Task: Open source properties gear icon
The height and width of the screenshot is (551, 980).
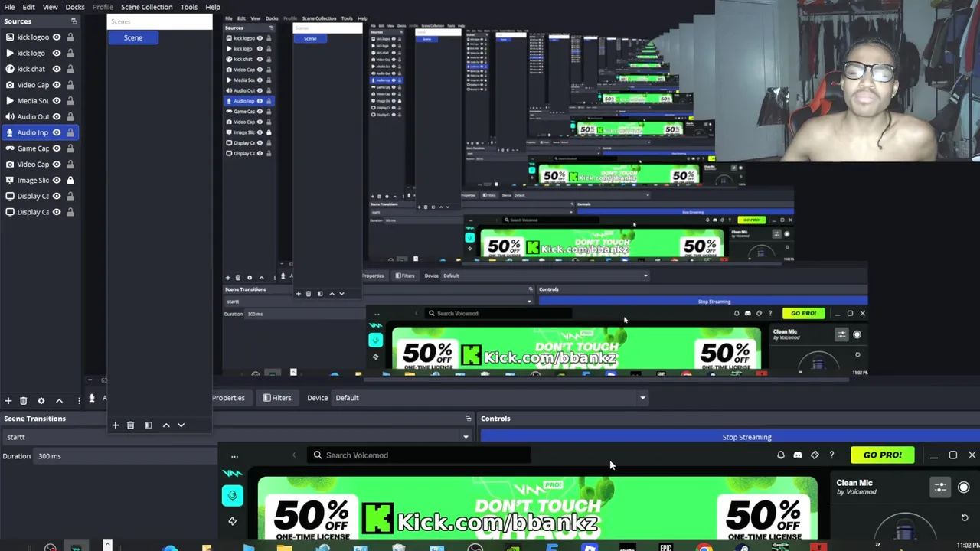Action: point(41,400)
